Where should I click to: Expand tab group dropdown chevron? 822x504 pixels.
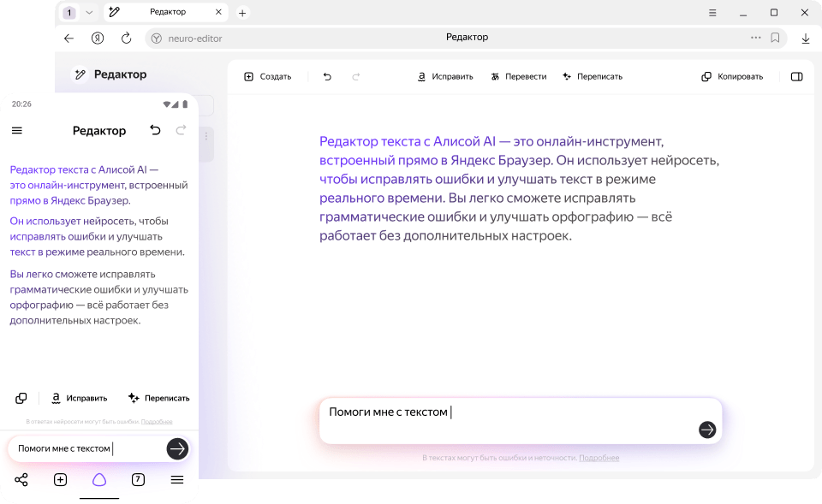89,13
